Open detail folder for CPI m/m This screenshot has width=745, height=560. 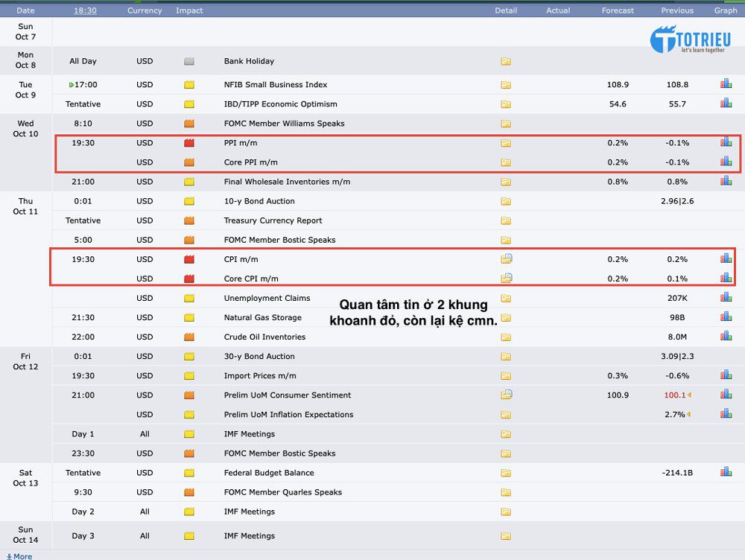[x=506, y=259]
